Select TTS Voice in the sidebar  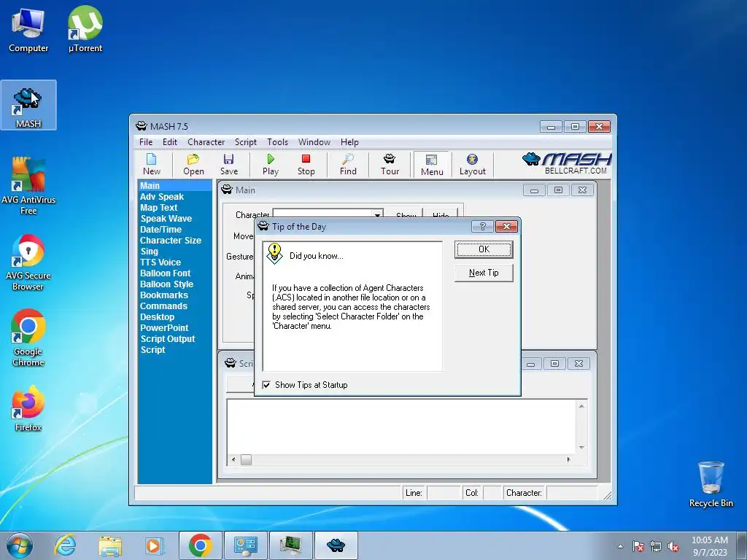[x=160, y=262]
